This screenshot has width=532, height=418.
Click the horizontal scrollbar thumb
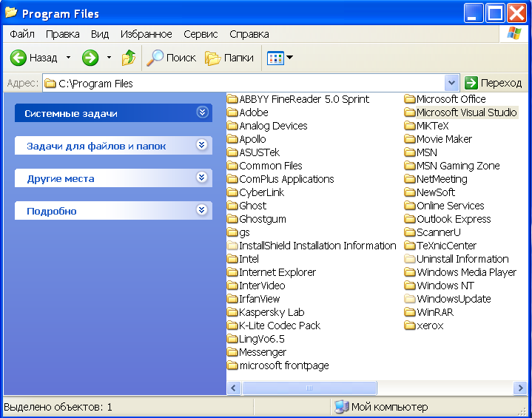309,388
